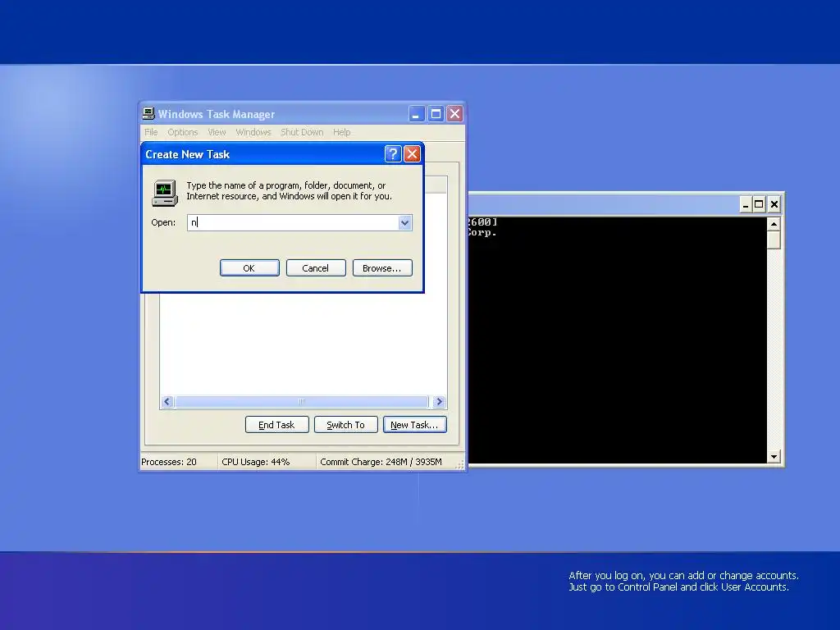Close the Create New Task dialog
The image size is (840, 630).
[412, 154]
